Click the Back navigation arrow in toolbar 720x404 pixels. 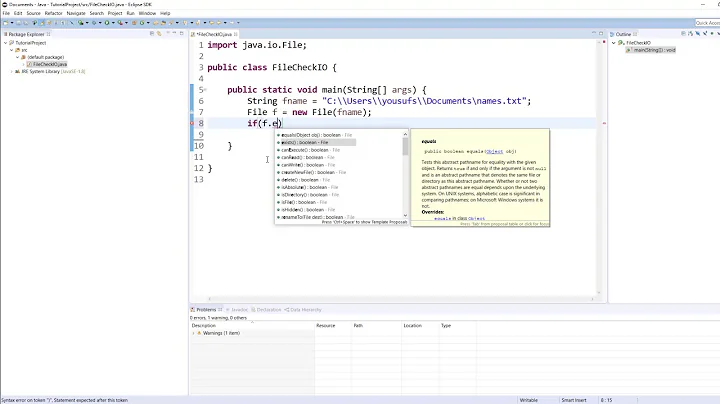coord(219,22)
